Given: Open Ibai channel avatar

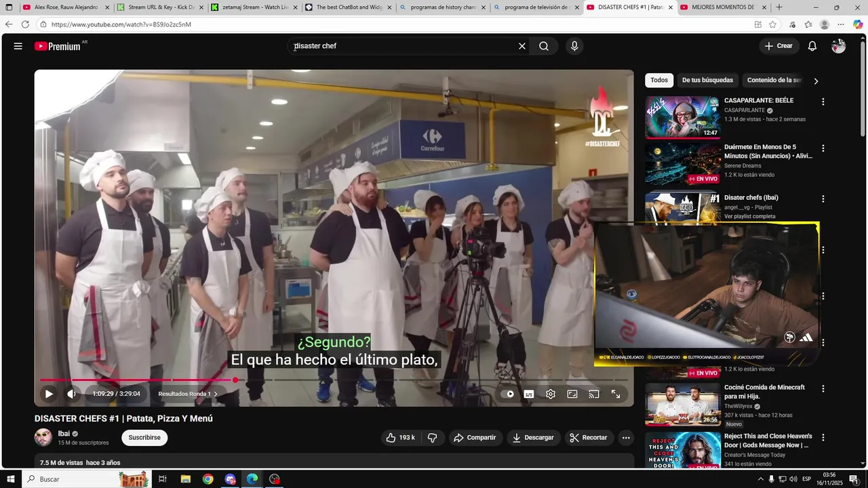Looking at the screenshot, I should pos(43,437).
